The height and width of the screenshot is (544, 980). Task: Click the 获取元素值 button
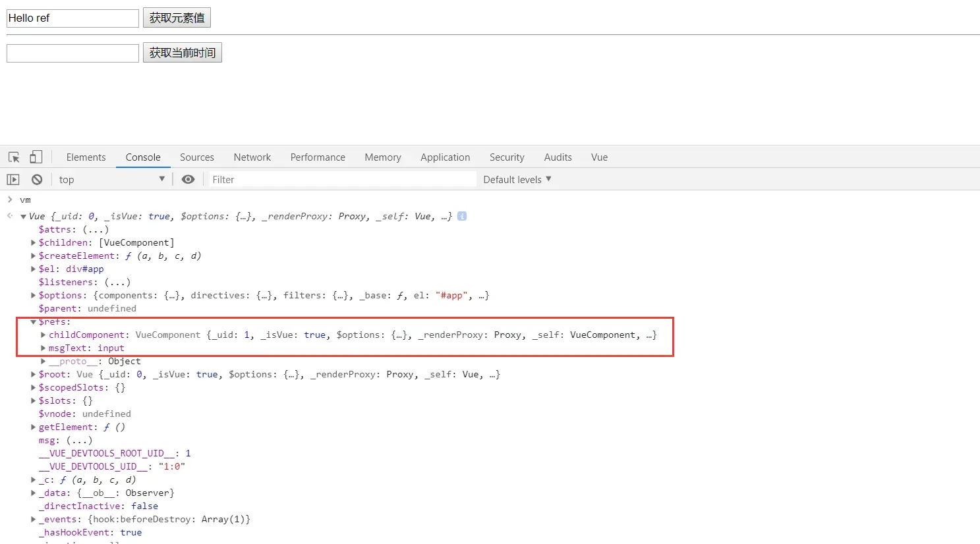tap(177, 18)
